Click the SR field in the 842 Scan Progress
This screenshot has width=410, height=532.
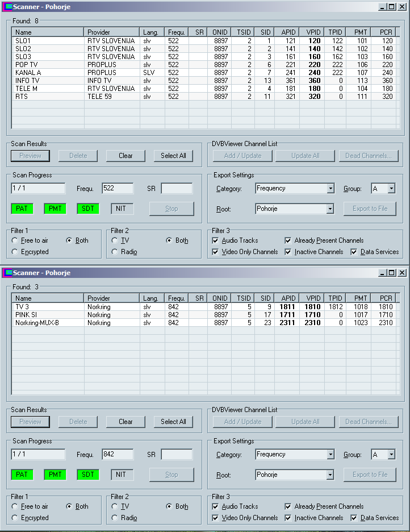tap(177, 454)
